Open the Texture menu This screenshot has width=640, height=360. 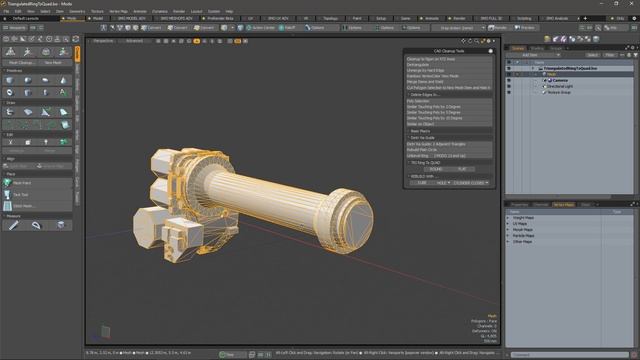coord(97,11)
